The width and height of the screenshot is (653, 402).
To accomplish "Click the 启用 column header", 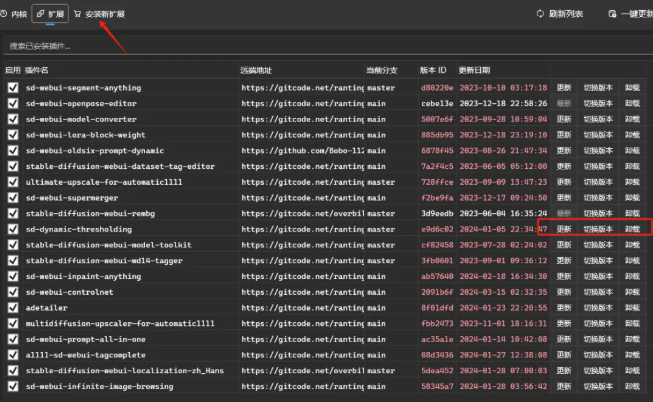I will click(x=12, y=70).
